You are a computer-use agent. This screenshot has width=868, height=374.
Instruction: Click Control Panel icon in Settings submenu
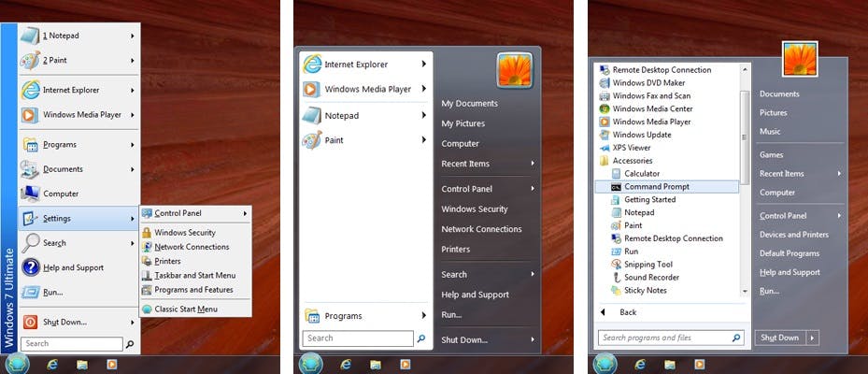147,213
